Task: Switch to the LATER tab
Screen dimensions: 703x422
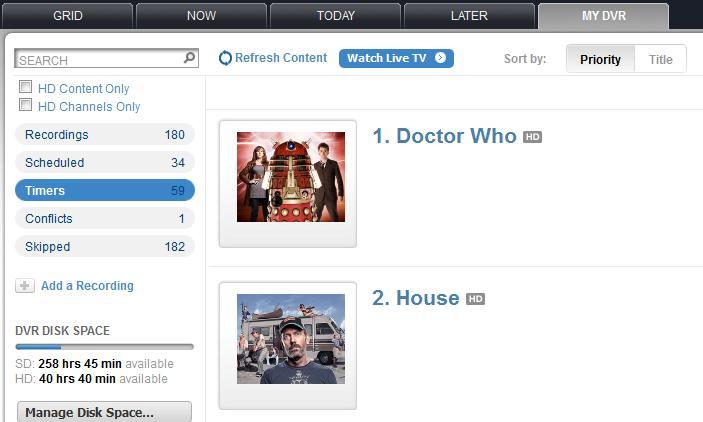Action: pyautogui.click(x=469, y=16)
